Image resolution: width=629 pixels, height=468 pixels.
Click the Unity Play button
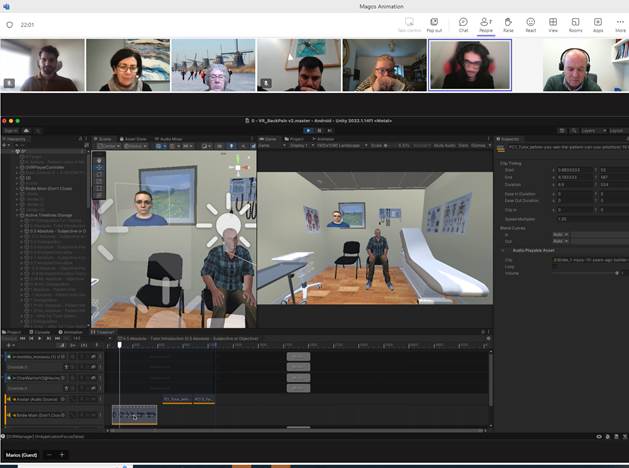coord(308,130)
